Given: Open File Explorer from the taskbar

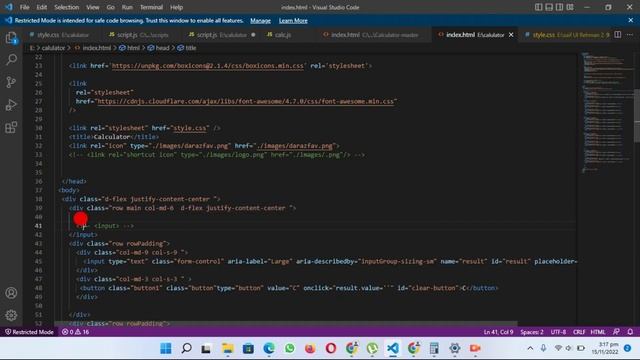Looking at the screenshot, I should pyautogui.click(x=228, y=348).
